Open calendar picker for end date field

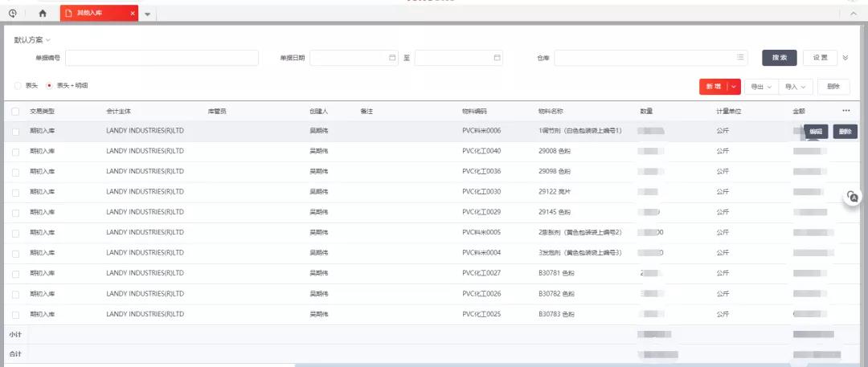(x=497, y=58)
